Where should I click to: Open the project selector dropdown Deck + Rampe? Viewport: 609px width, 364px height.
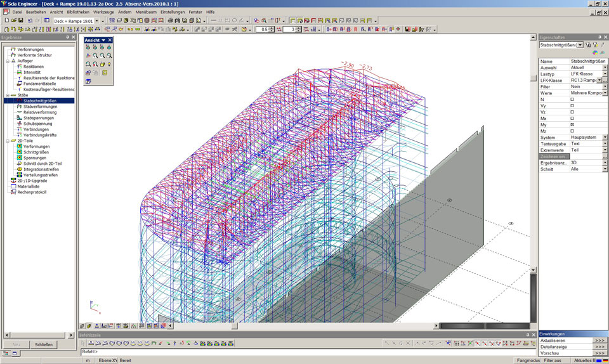click(97, 21)
